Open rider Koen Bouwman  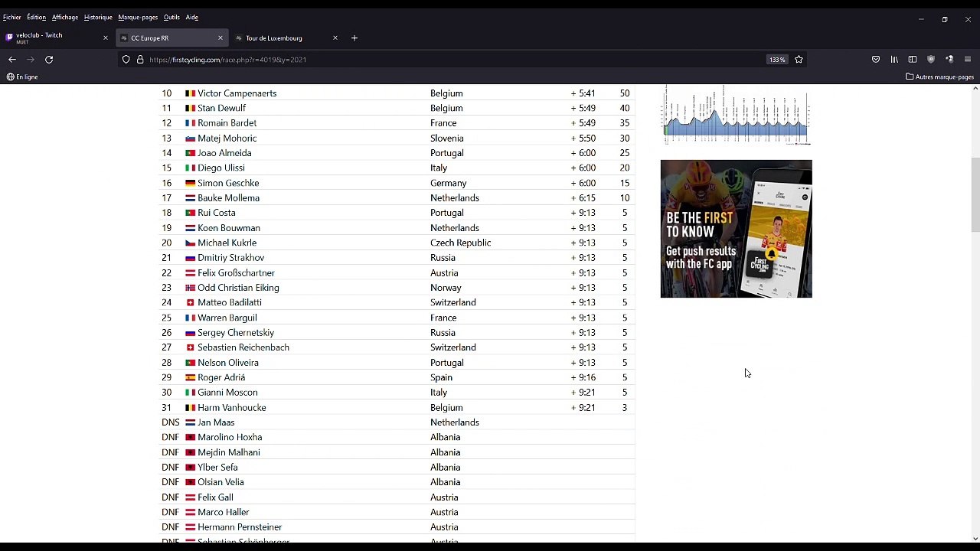229,228
